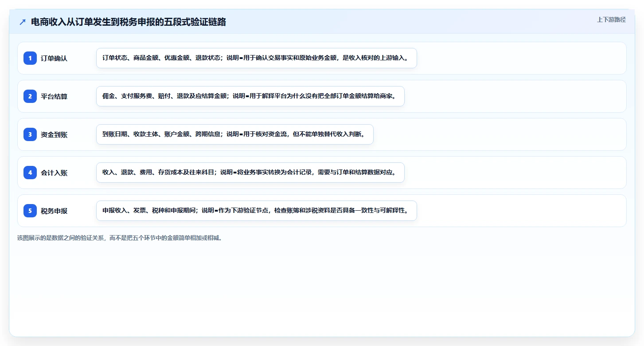This screenshot has width=644, height=346.
Task: Click the step 2 number badge
Action: click(x=30, y=96)
